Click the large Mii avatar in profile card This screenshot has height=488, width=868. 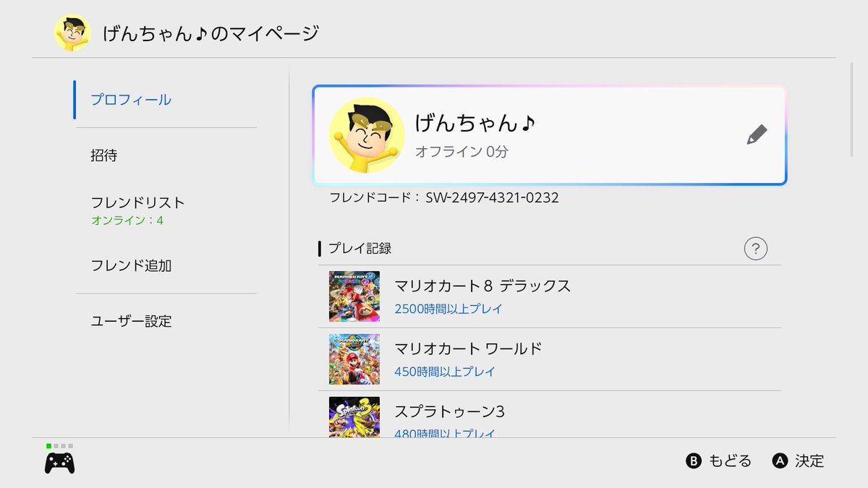point(367,134)
